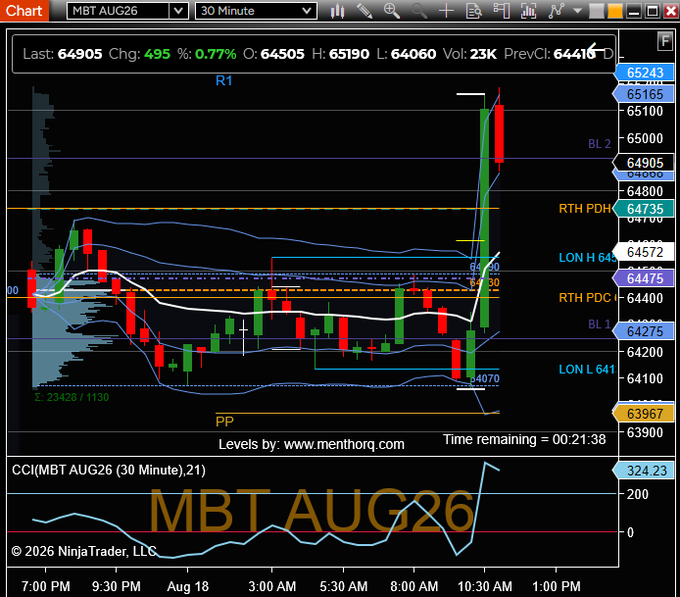The height and width of the screenshot is (597, 680).
Task: Click the gray link color square
Action: [596, 11]
